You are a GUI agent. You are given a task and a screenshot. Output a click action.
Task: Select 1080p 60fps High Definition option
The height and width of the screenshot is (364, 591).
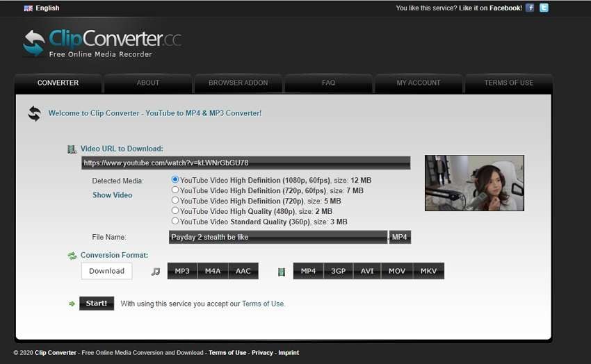175,179
